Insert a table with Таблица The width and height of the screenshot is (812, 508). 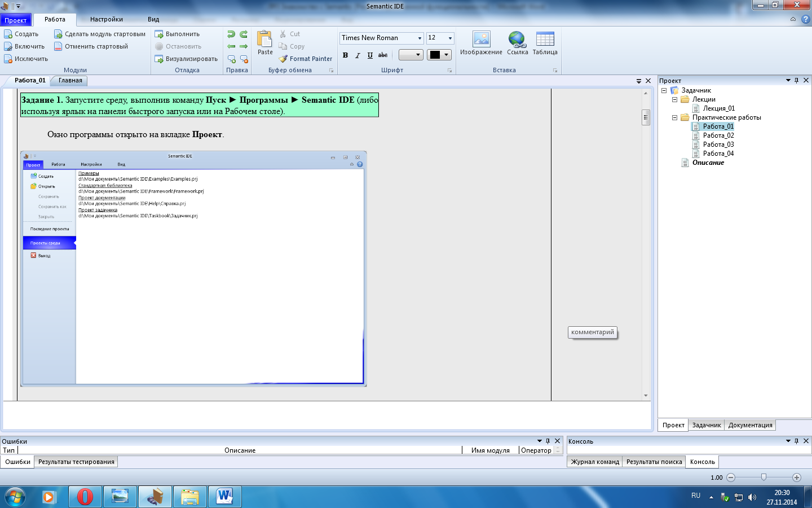click(545, 43)
